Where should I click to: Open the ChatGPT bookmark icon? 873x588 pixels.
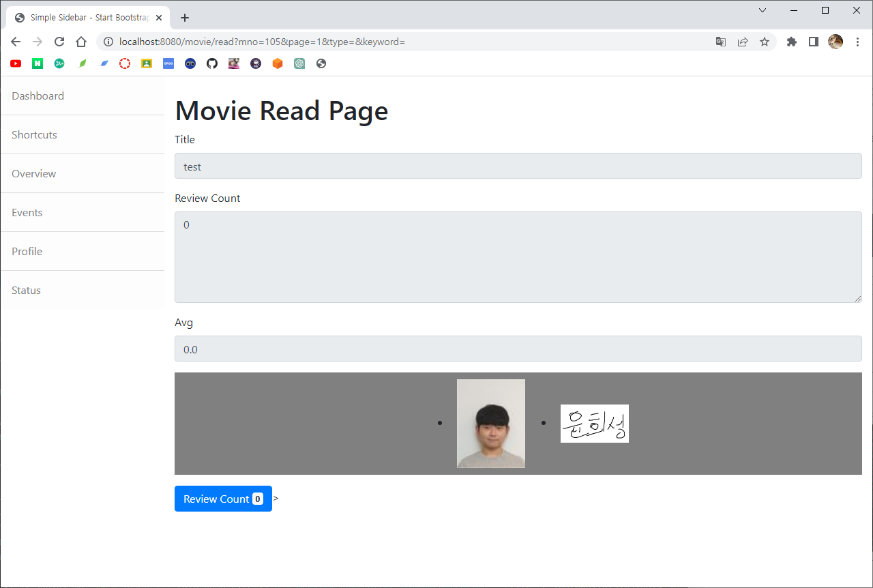point(299,63)
